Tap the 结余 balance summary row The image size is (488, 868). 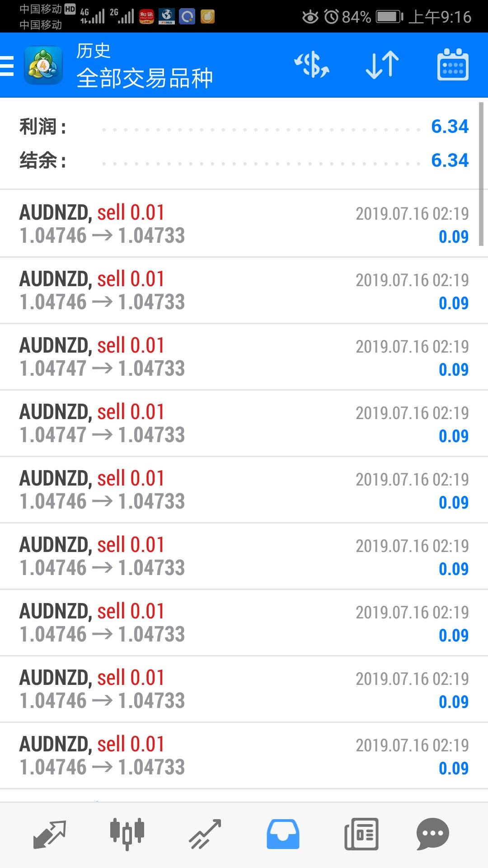point(244,160)
